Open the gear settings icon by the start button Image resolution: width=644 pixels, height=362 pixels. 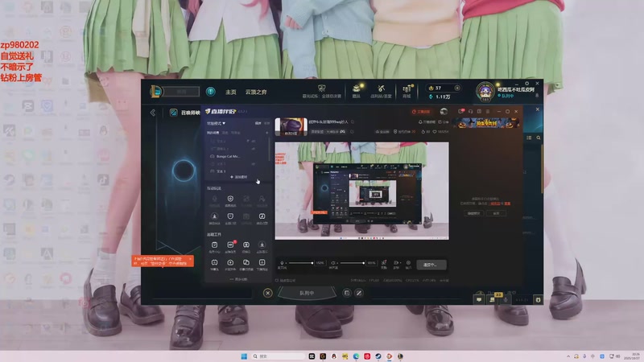click(x=408, y=263)
